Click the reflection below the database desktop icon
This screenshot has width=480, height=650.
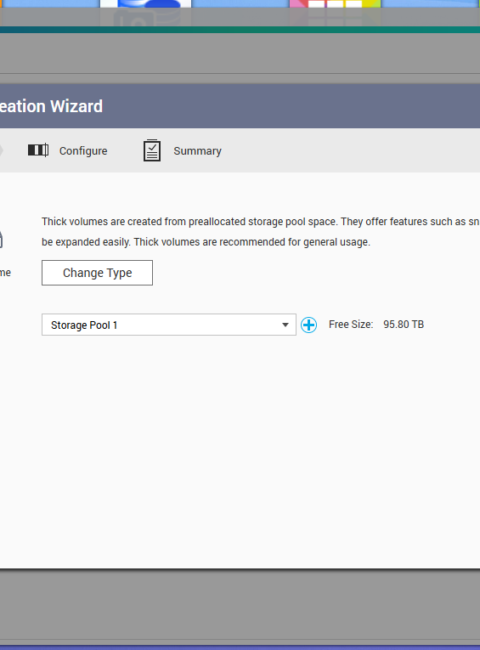tap(145, 17)
